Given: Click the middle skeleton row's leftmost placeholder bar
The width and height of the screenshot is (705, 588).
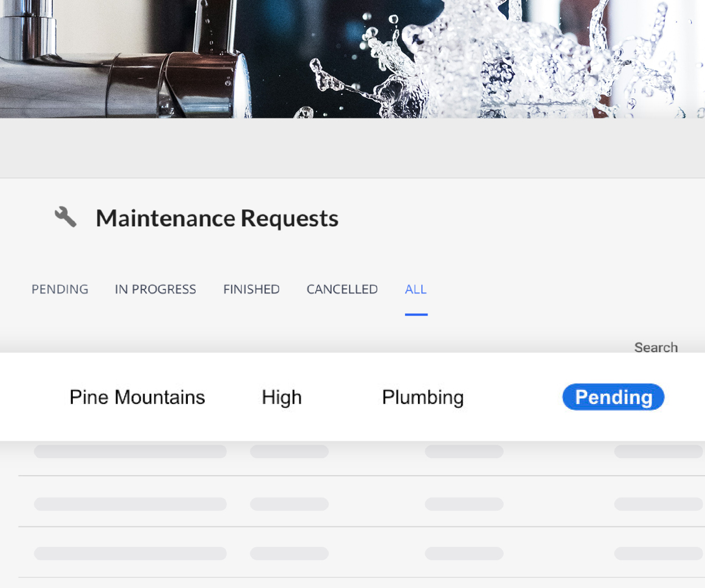Looking at the screenshot, I should (x=130, y=504).
